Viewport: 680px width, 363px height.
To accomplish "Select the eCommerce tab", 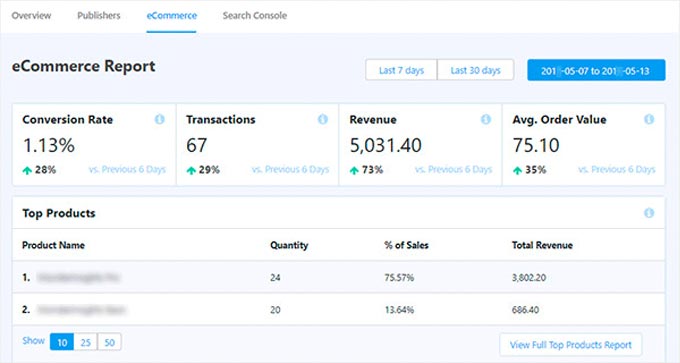I will pyautogui.click(x=172, y=16).
